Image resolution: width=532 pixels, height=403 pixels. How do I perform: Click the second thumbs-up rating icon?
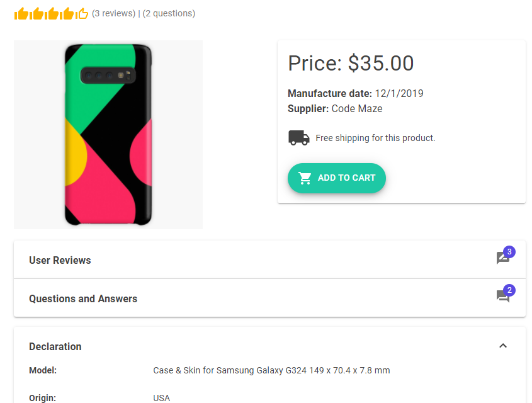tap(37, 14)
